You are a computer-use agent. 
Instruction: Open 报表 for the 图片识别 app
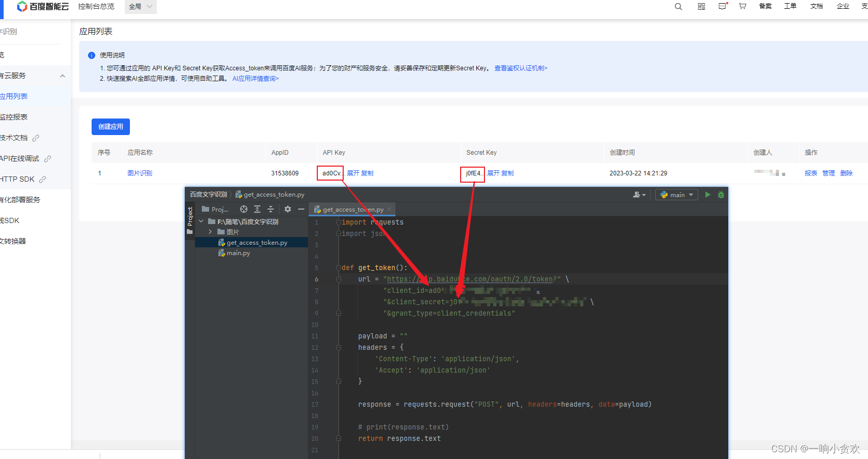811,173
